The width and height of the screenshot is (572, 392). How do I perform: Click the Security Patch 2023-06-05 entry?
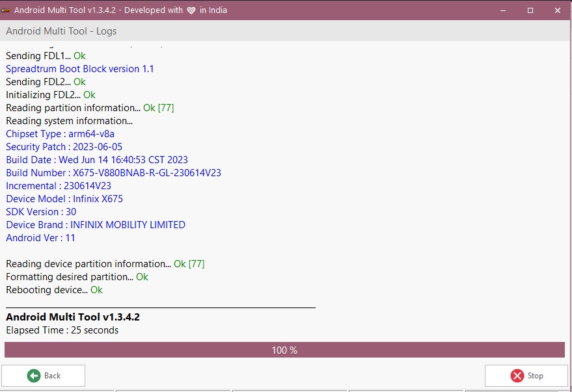[x=64, y=147]
